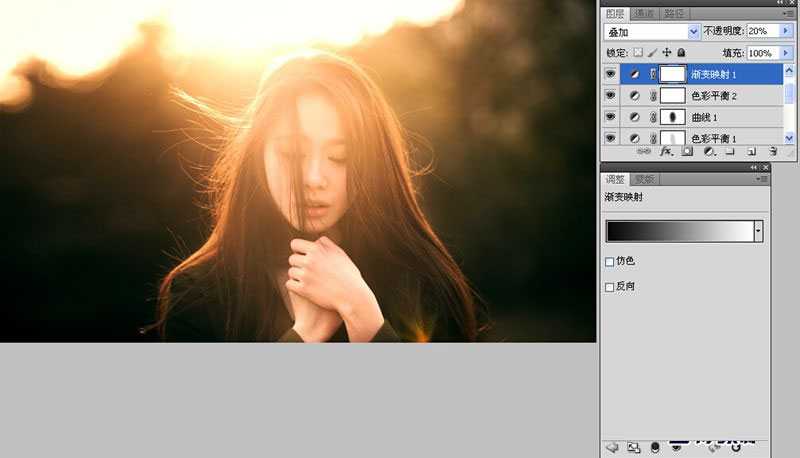Enable lock transparent pixels
The width and height of the screenshot is (800, 458).
[639, 52]
